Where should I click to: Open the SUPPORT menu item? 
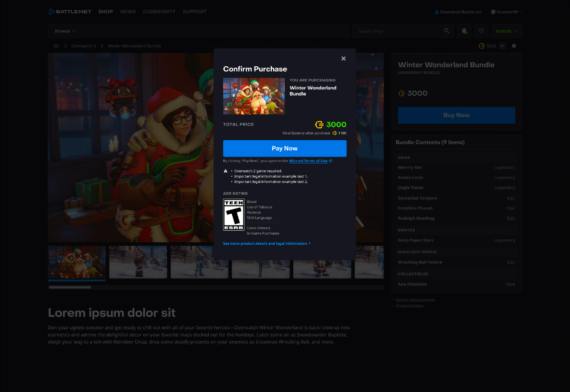tap(194, 12)
